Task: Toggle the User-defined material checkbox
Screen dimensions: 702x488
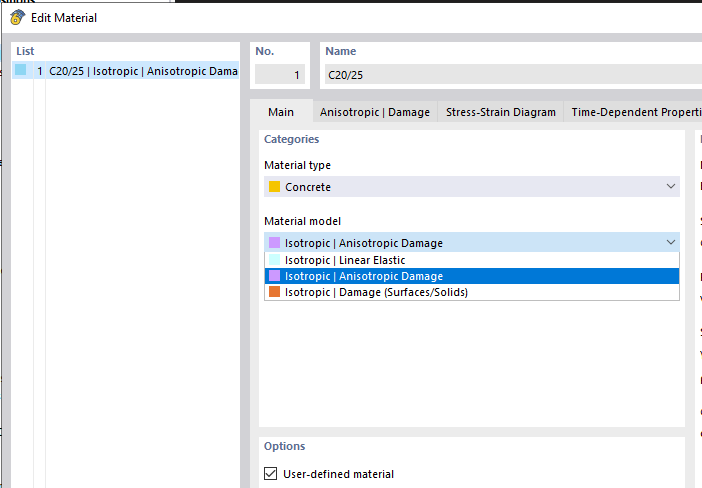Action: click(271, 474)
